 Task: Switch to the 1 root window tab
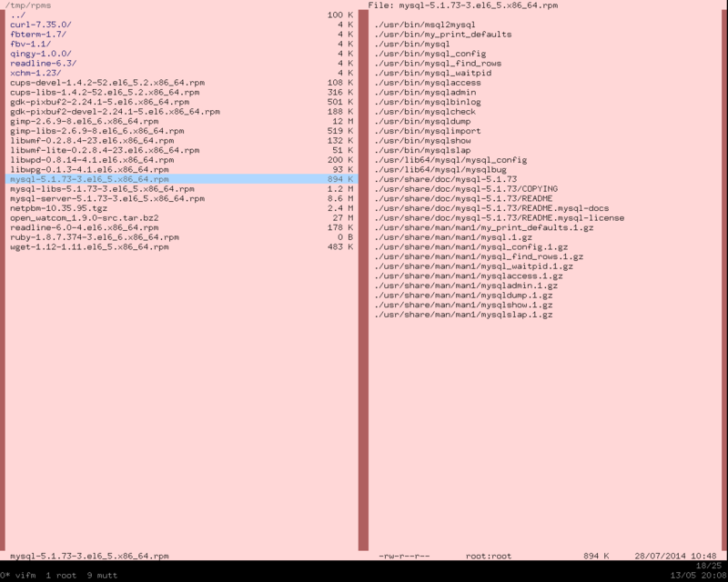click(61, 576)
